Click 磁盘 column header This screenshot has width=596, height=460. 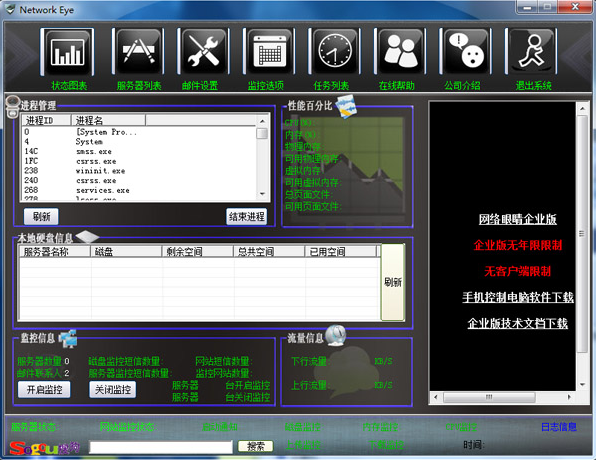126,251
